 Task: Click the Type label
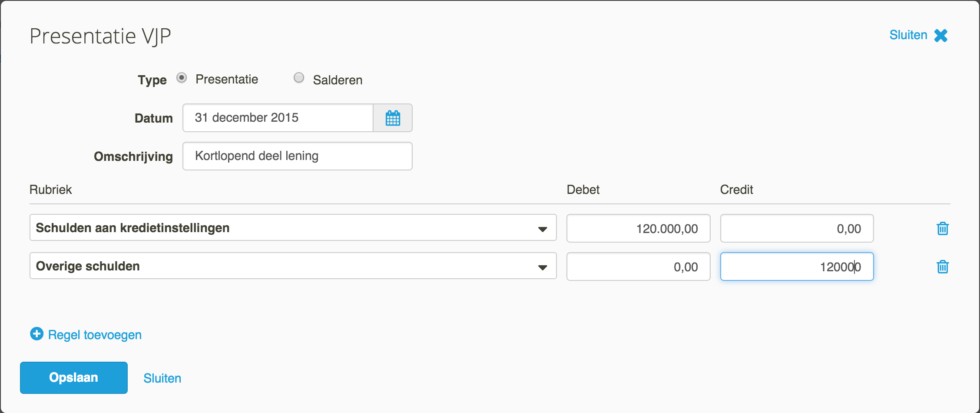pyautogui.click(x=152, y=80)
